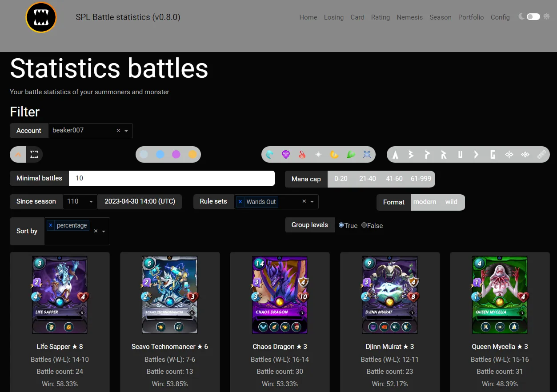Flip the dark/light theme switch
This screenshot has height=392, width=557.
(x=533, y=16)
